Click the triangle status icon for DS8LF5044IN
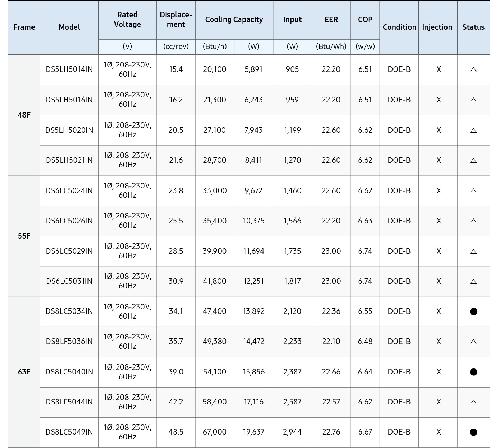Viewport: 498px width, 448px height. [x=473, y=402]
